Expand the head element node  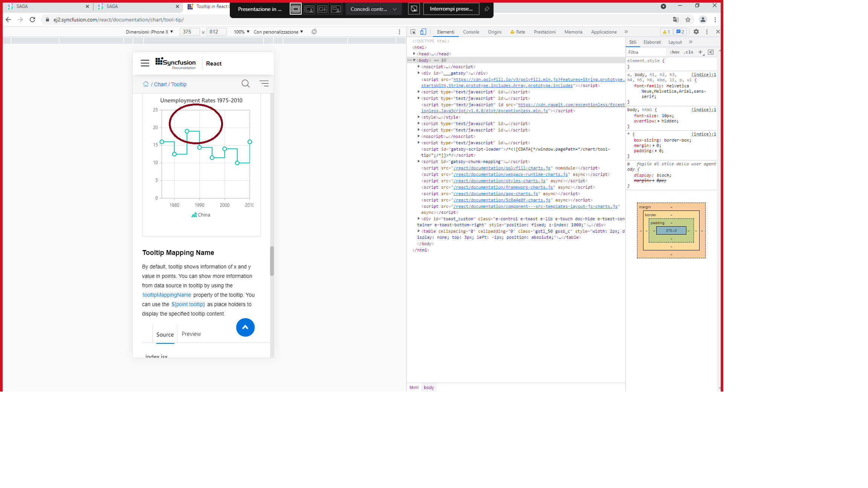click(x=414, y=54)
